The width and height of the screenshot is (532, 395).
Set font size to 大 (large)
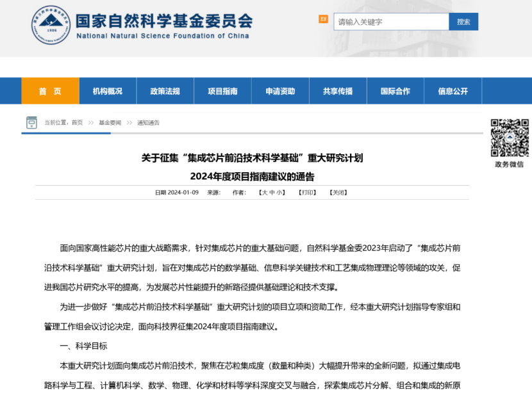(x=264, y=192)
